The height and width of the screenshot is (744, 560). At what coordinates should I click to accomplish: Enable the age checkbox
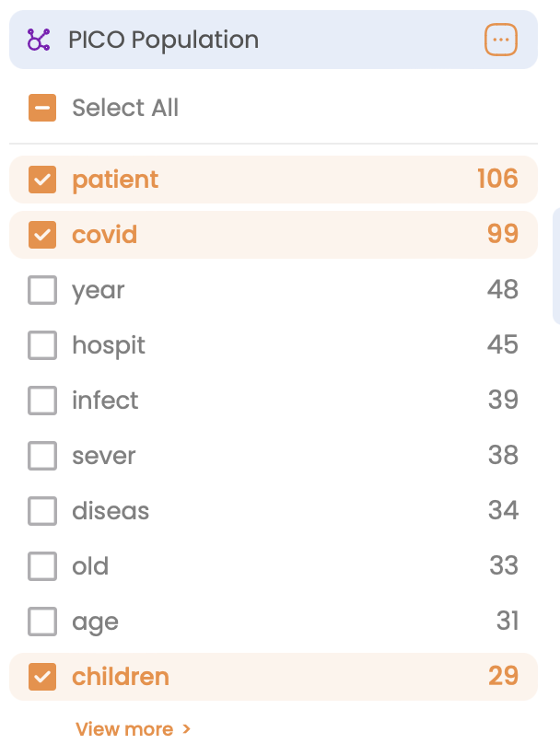[x=42, y=622]
